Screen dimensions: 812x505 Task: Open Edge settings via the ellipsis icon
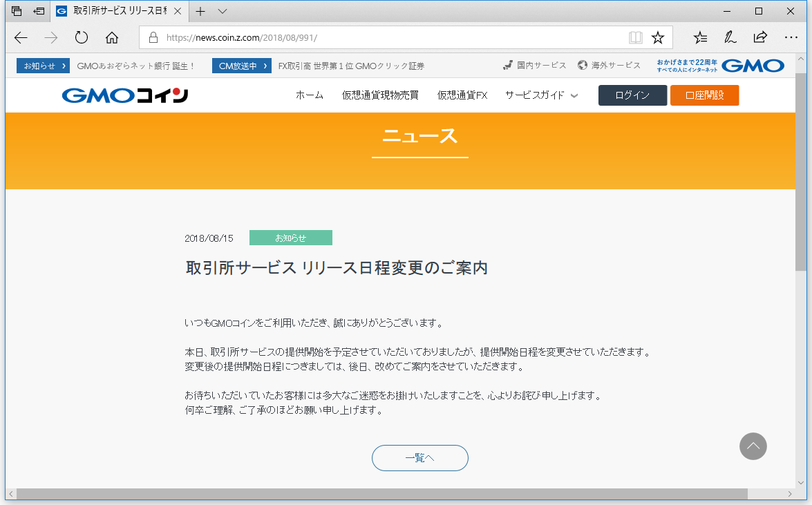point(790,37)
